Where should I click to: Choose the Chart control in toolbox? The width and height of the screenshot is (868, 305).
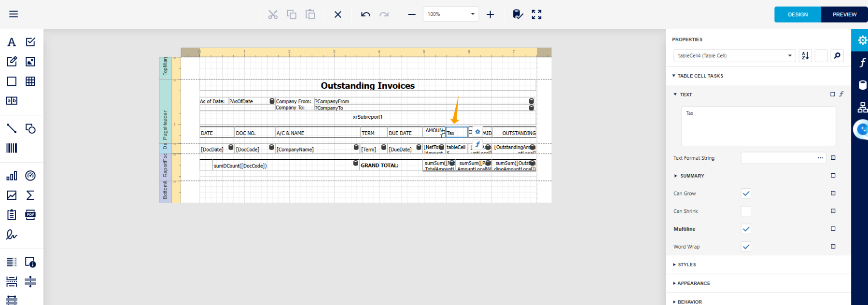12,176
